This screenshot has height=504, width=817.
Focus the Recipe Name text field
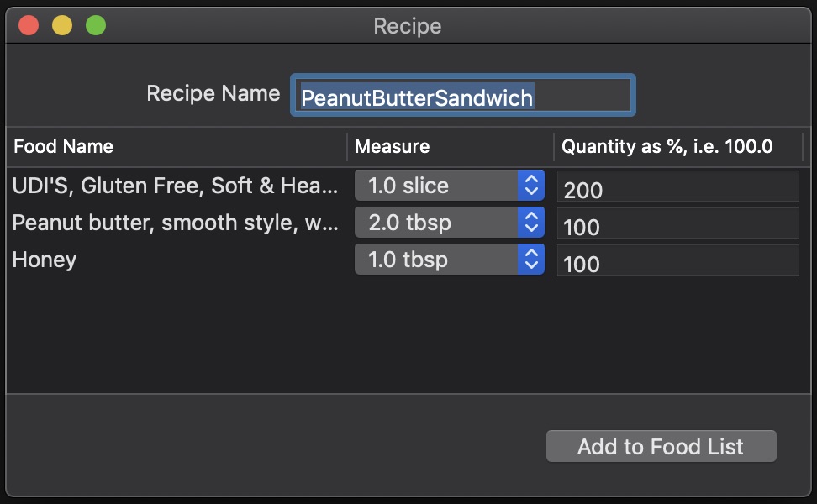click(462, 97)
